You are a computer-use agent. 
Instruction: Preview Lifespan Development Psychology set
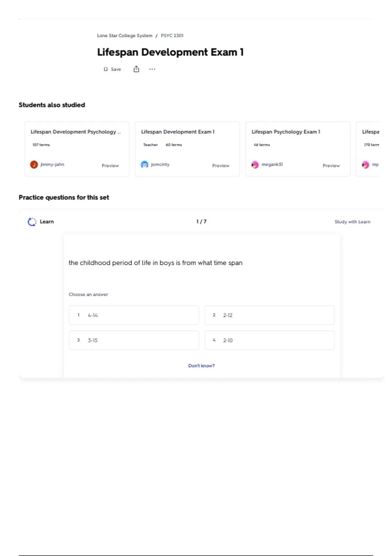(110, 165)
